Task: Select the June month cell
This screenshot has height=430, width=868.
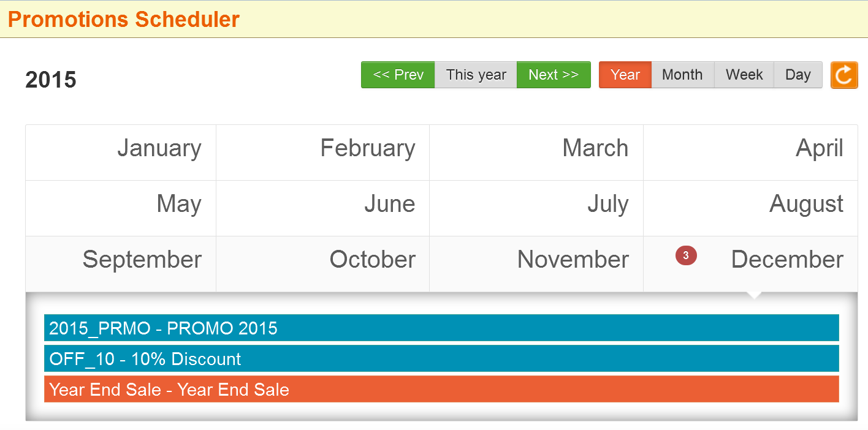Action: click(x=322, y=208)
